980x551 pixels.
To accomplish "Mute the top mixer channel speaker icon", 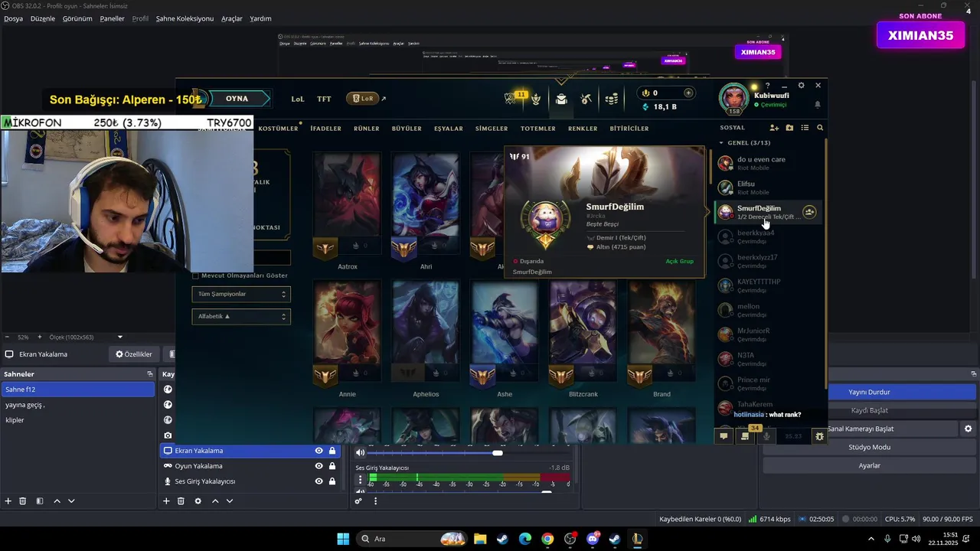I will 360,452.
